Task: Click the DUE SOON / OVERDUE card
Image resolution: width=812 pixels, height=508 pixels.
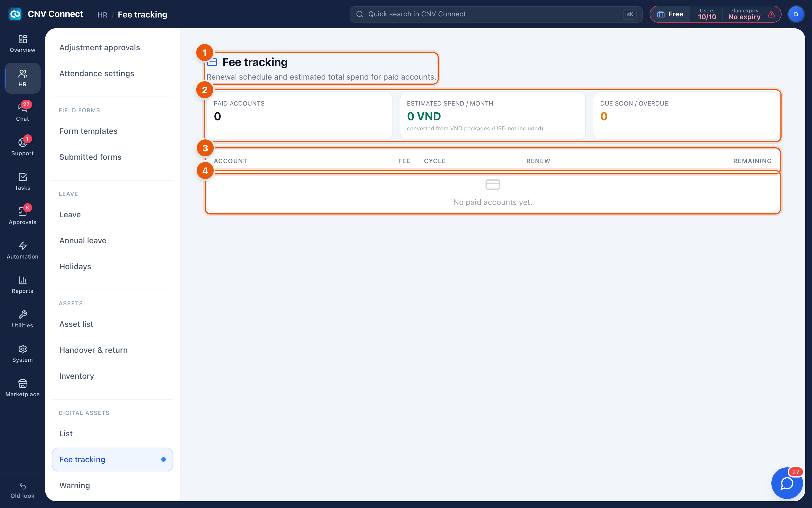Action: tap(686, 116)
